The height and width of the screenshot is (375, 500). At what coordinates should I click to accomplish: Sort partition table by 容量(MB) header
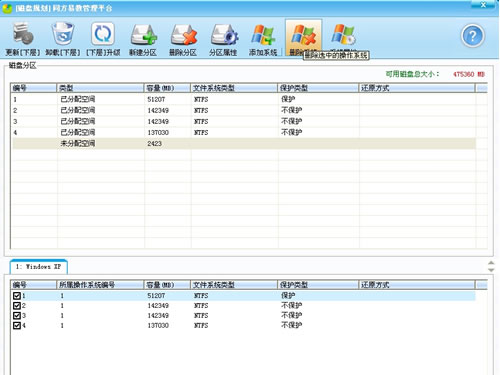pyautogui.click(x=167, y=88)
